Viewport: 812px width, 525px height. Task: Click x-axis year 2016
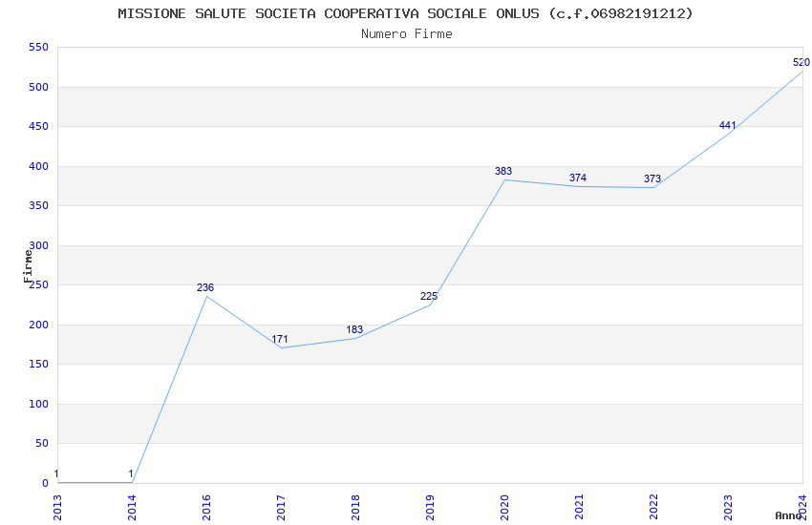coord(206,508)
